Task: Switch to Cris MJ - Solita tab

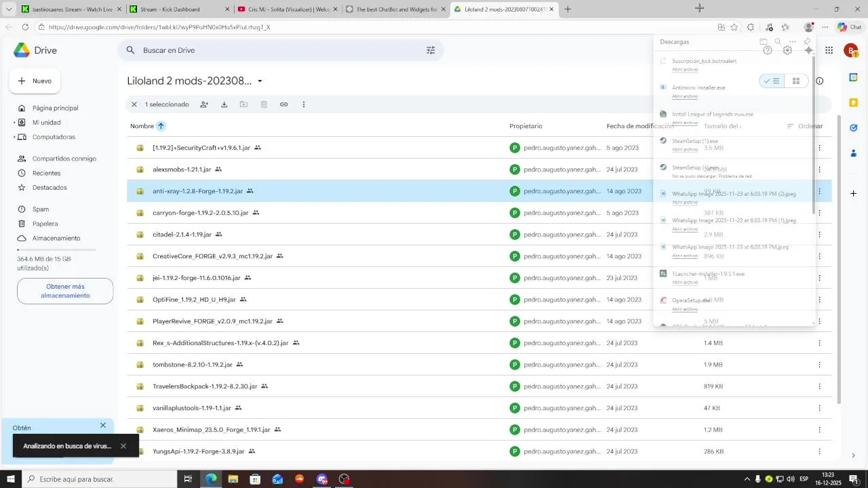Action: 286,9
